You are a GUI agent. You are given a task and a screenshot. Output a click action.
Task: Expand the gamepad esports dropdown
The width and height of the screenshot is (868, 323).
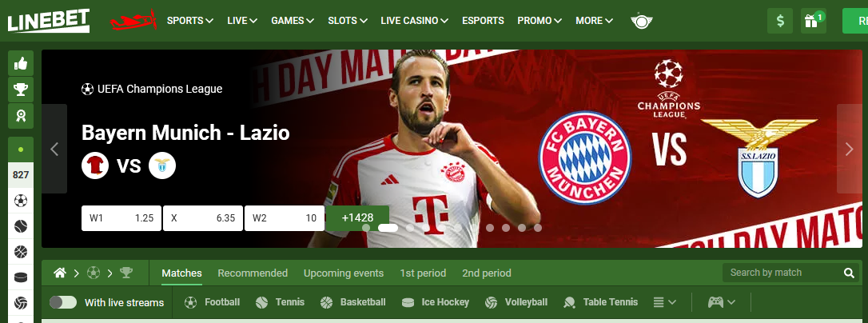point(721,302)
